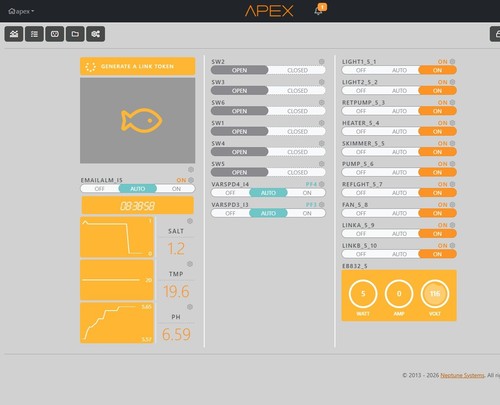Switch EMAILALM_I5 to OFF
Screen dimensions: 500x405
tap(99, 189)
